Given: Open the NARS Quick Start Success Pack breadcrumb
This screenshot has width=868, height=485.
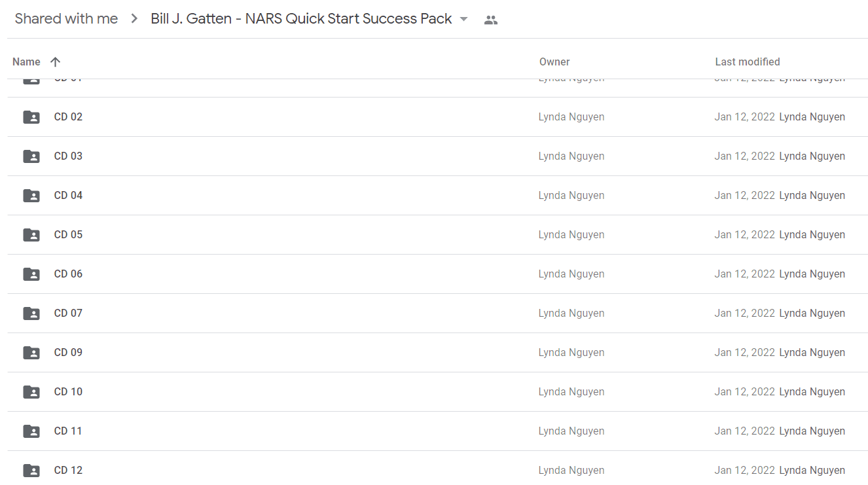Looking at the screenshot, I should pyautogui.click(x=301, y=19).
